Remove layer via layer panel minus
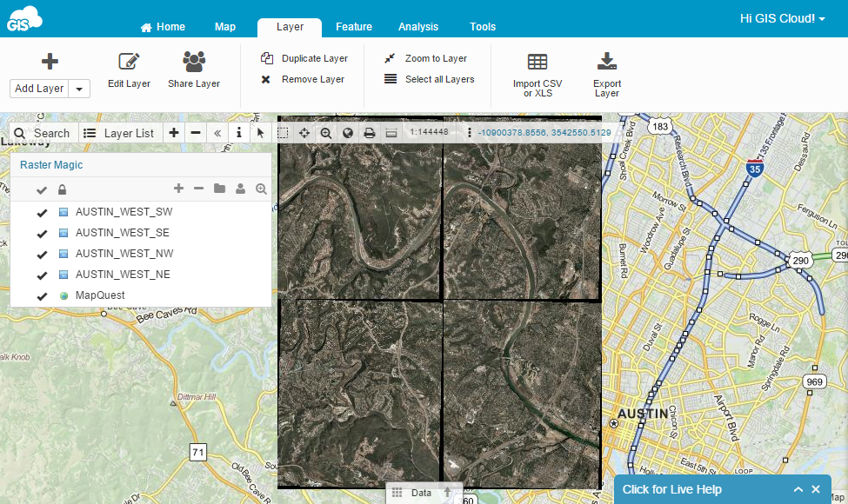Screen dimensions: 848x504 pos(198,189)
